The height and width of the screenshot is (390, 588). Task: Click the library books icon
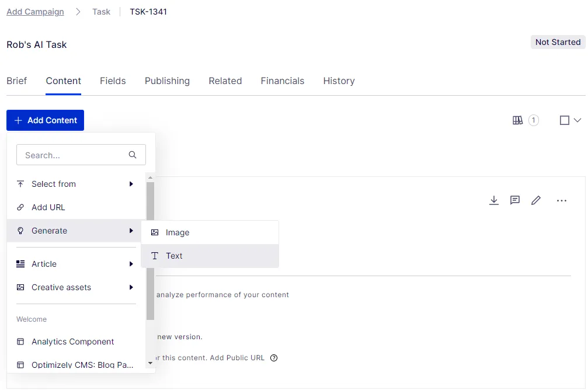(x=517, y=120)
